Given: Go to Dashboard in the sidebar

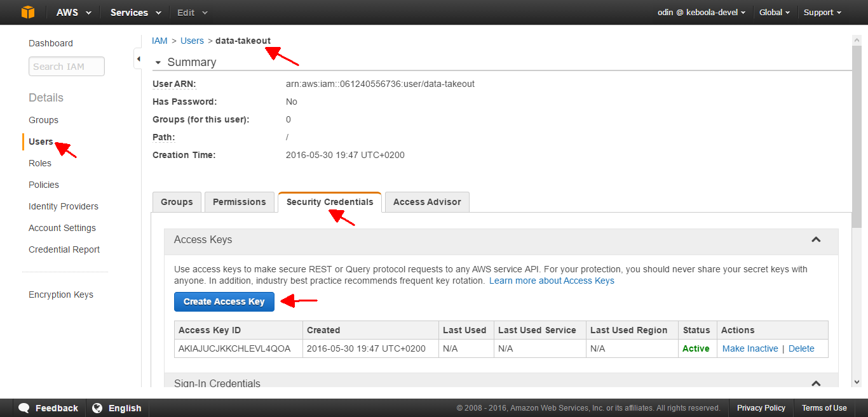Looking at the screenshot, I should (x=51, y=43).
